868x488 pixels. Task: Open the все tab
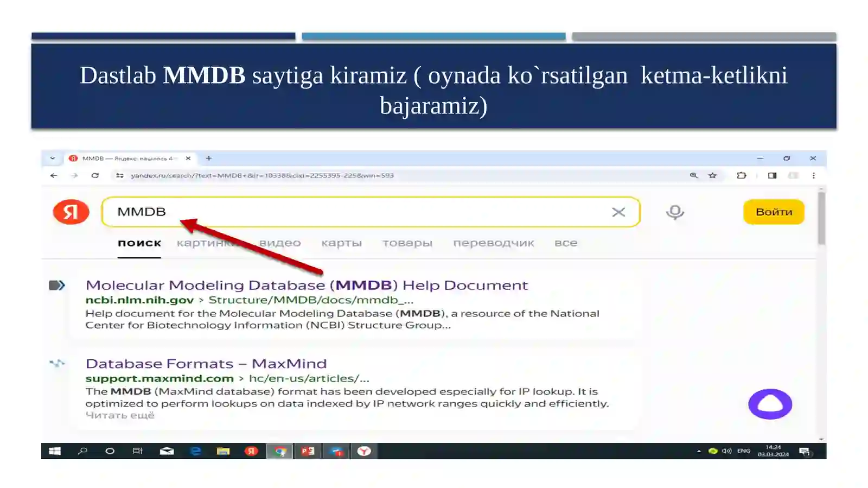[x=566, y=243]
